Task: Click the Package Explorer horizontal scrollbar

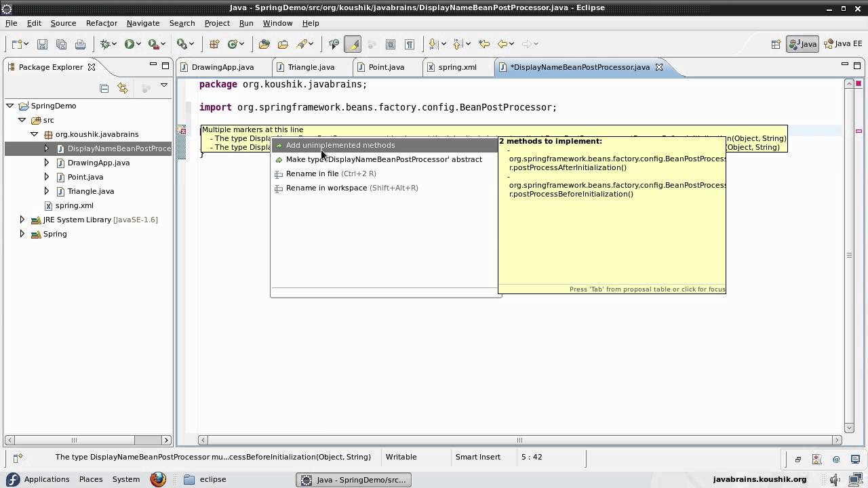Action: [x=88, y=440]
